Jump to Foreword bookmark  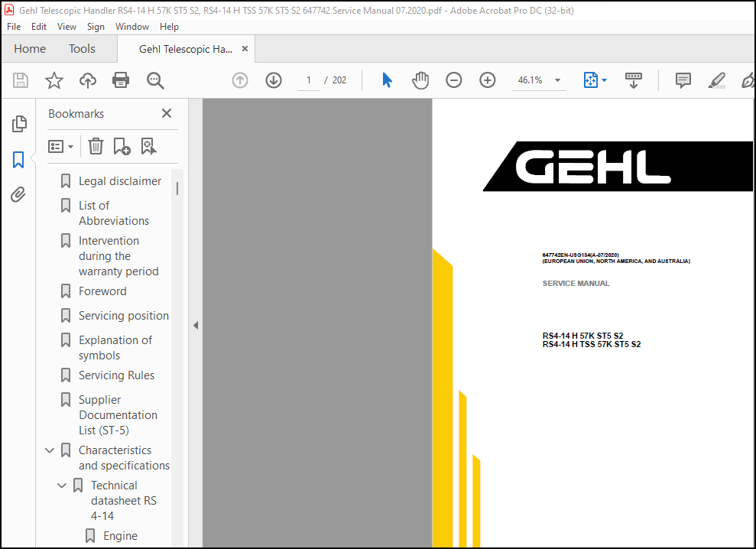click(102, 291)
